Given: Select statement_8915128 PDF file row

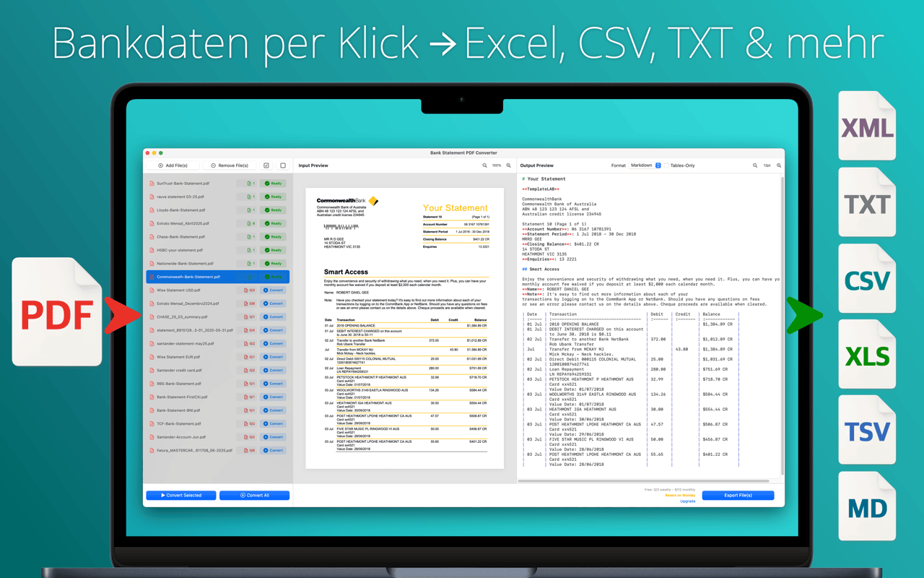Looking at the screenshot, I should [x=218, y=330].
